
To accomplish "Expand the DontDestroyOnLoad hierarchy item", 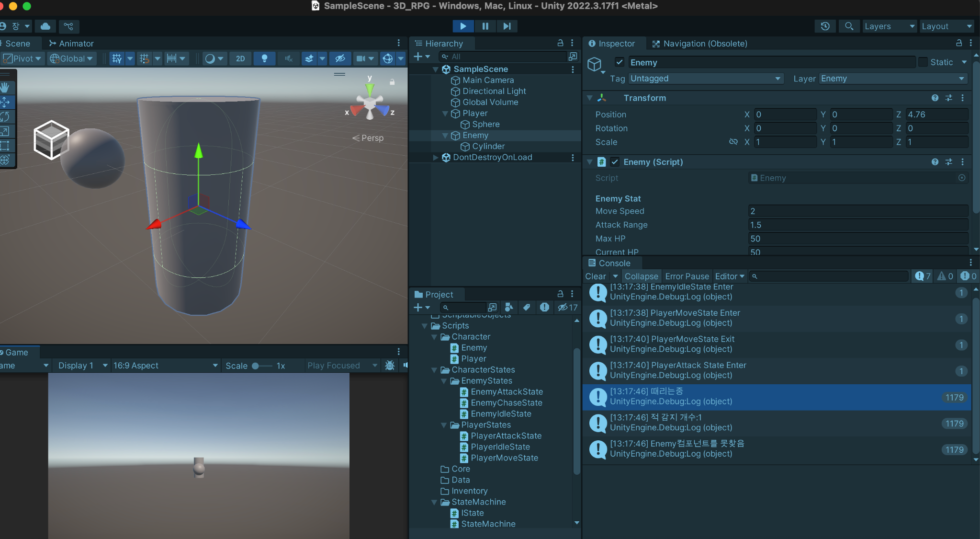I will click(x=435, y=158).
